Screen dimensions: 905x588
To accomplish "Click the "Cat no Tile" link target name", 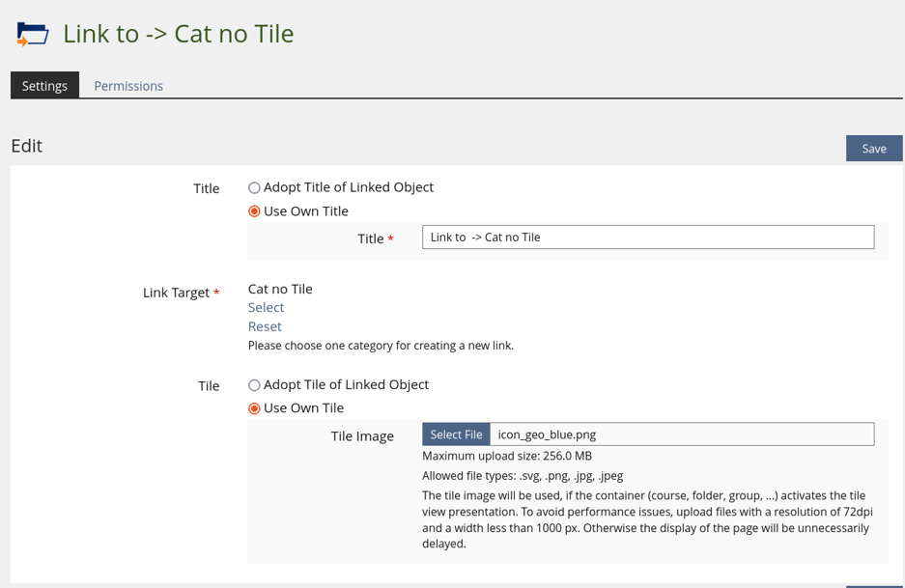I will click(x=280, y=289).
